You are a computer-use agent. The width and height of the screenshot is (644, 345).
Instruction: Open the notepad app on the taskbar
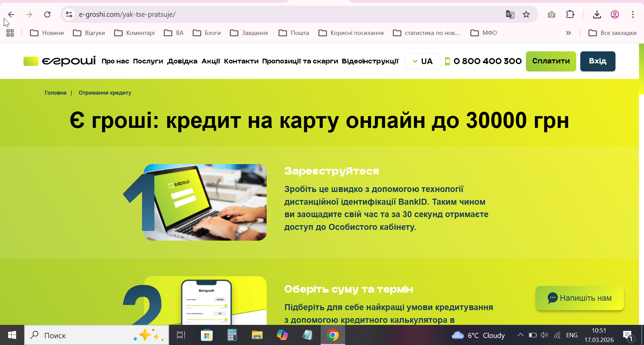(x=307, y=335)
